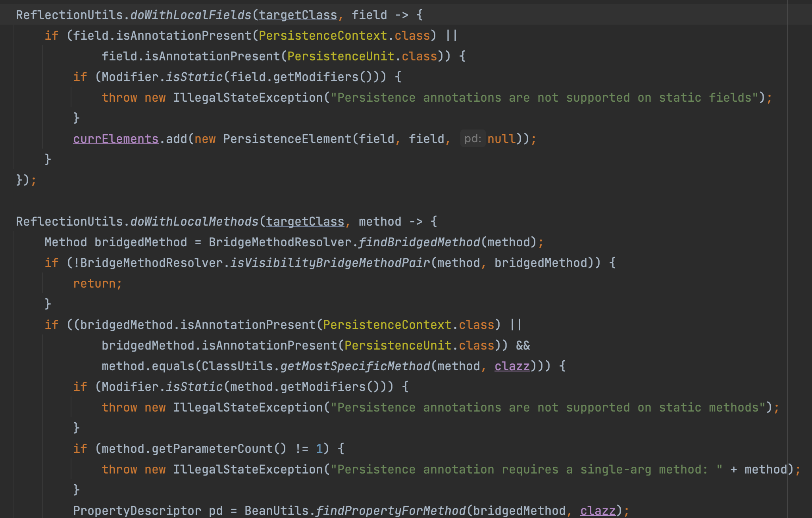The width and height of the screenshot is (812, 518).
Task: Click the 'pd:' parameter inlay hint
Action: click(472, 139)
